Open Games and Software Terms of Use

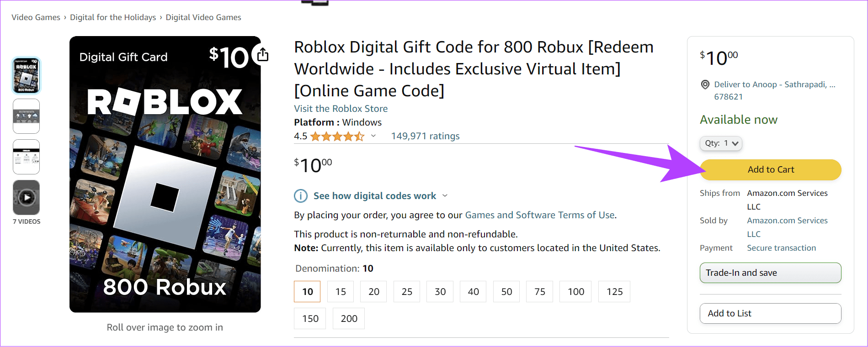coord(539,215)
